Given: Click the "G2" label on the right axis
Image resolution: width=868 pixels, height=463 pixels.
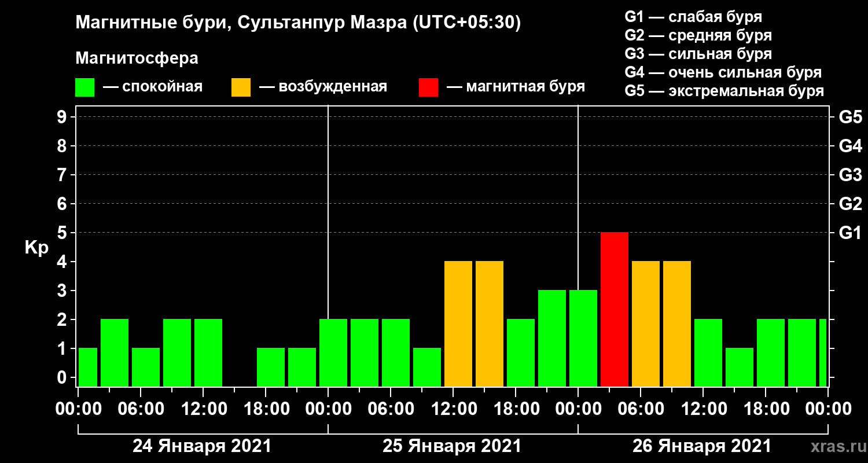Looking at the screenshot, I should pos(850,204).
